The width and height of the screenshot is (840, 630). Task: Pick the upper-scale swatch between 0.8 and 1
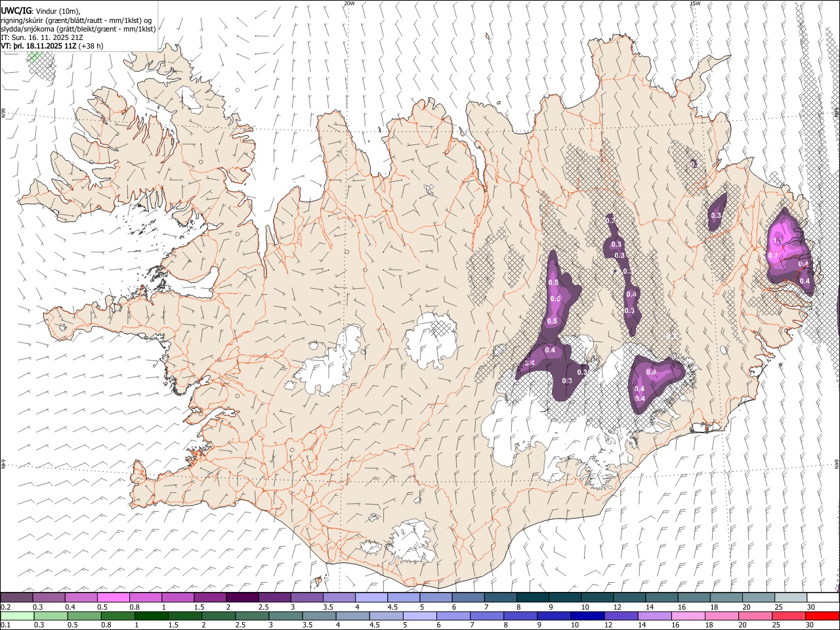145,598
